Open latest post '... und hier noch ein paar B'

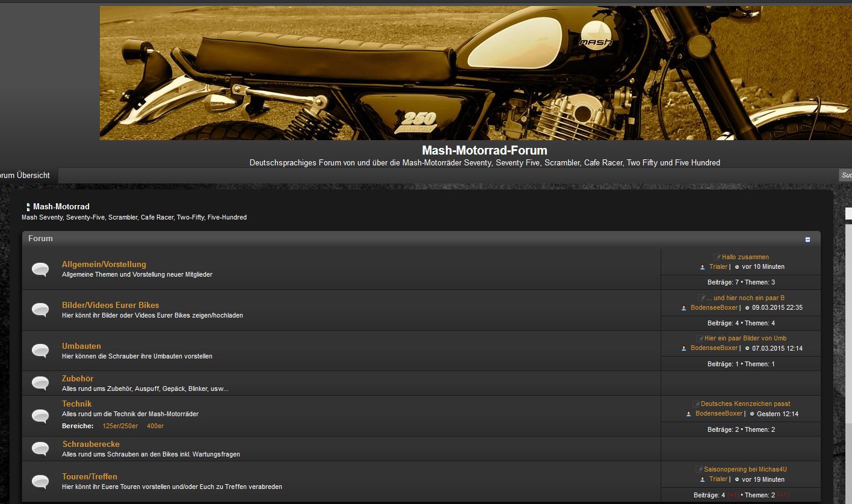pyautogui.click(x=745, y=298)
